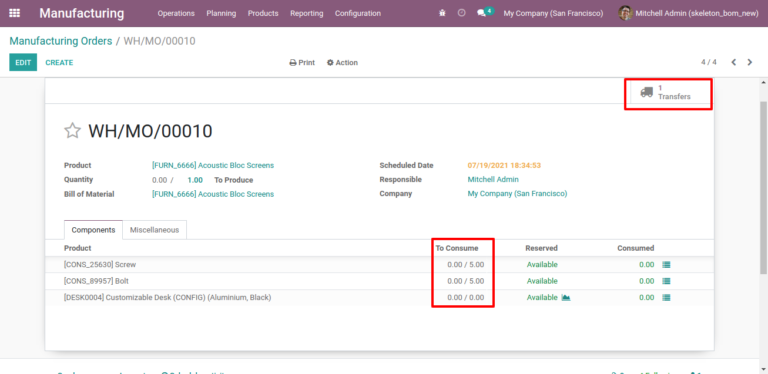Open the activities clock icon
768x374 pixels.
click(x=461, y=13)
